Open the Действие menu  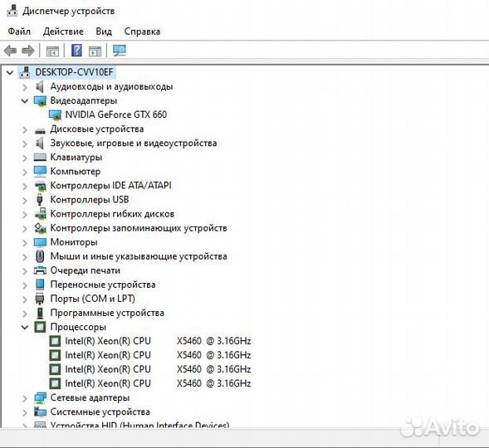[63, 32]
